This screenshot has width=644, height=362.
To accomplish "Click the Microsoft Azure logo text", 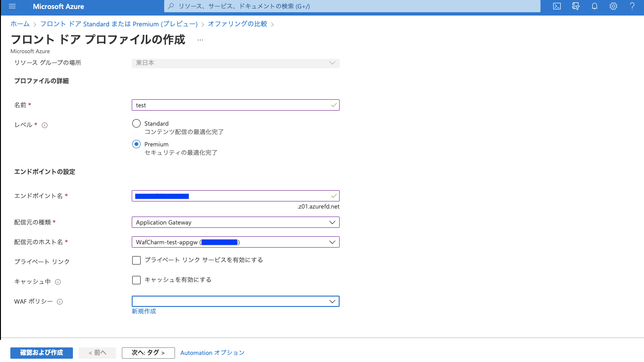I will point(58,7).
